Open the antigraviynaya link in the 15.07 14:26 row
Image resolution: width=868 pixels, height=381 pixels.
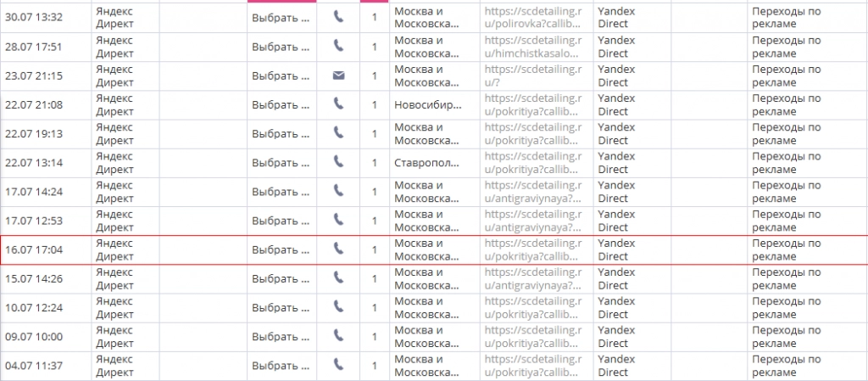click(x=534, y=278)
